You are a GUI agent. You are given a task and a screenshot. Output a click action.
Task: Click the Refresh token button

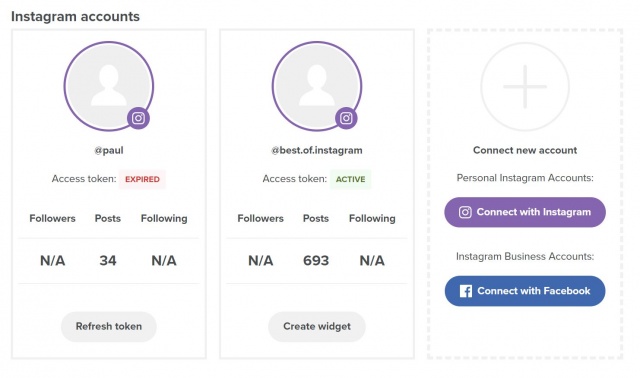coord(109,327)
